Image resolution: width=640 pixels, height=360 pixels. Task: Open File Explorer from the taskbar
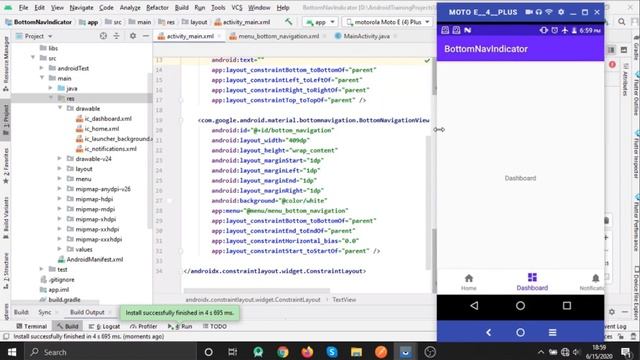click(x=356, y=352)
